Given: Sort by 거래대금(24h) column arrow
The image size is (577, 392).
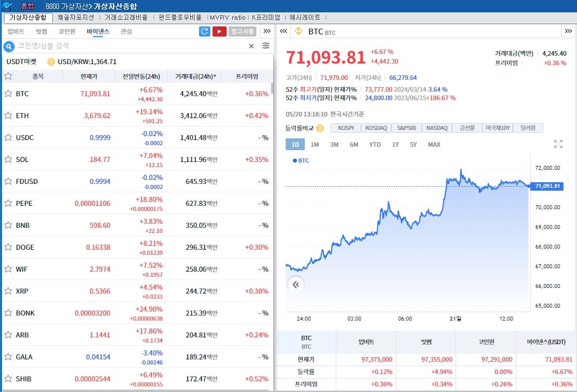Looking at the screenshot, I should point(214,76).
